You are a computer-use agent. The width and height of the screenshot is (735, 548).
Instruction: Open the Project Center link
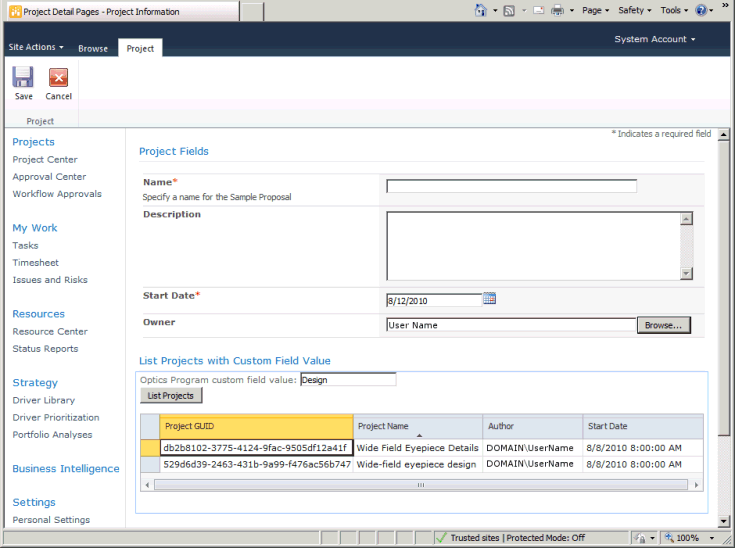coord(45,159)
